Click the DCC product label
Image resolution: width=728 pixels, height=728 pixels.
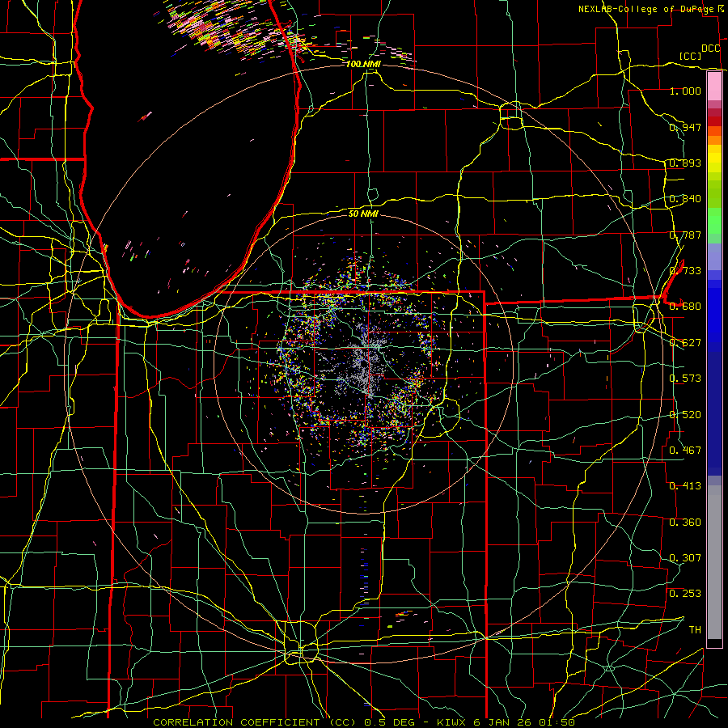(710, 49)
